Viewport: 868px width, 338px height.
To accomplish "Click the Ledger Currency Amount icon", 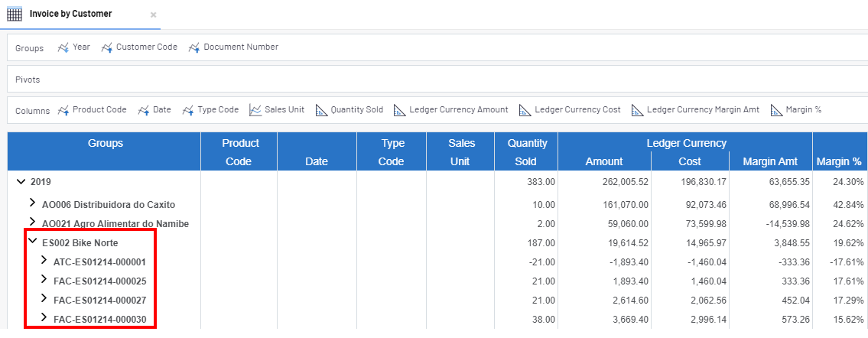I will (x=400, y=110).
